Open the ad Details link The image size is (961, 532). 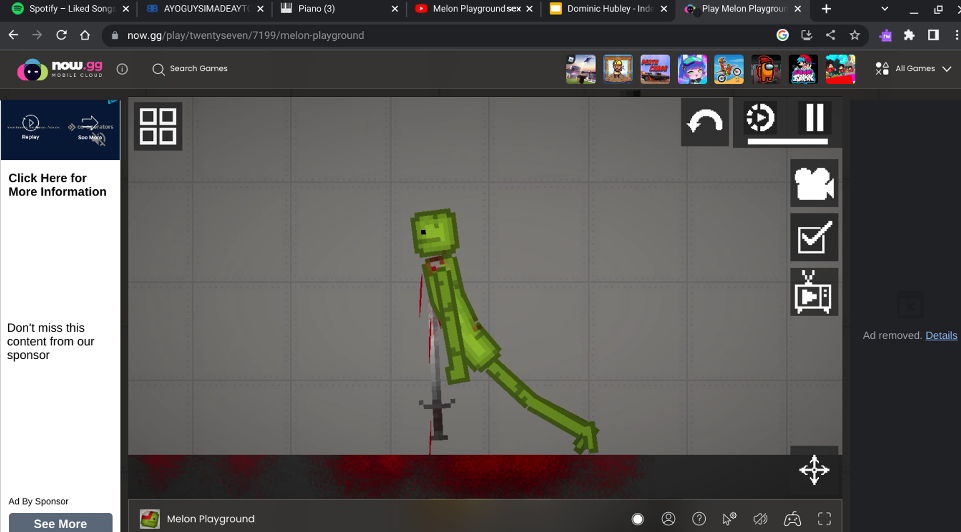941,335
